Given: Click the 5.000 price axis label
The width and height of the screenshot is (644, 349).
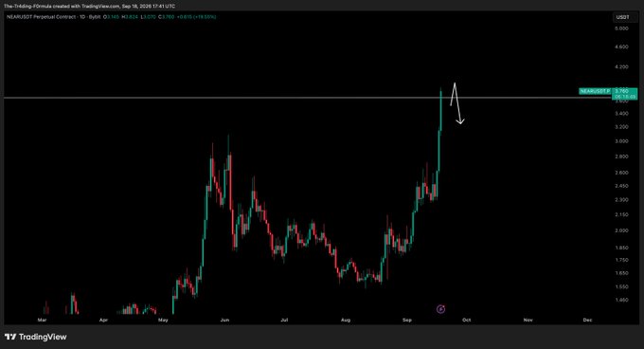Looking at the screenshot, I should [x=622, y=28].
